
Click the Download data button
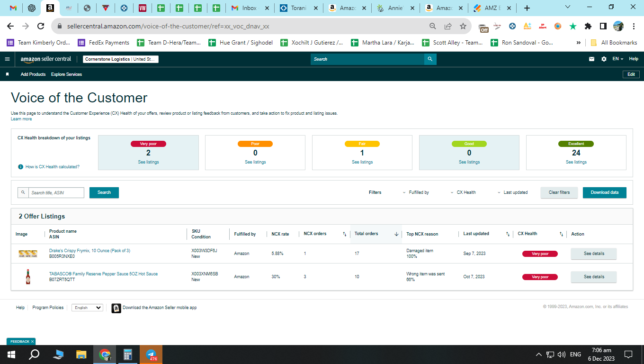tap(605, 192)
